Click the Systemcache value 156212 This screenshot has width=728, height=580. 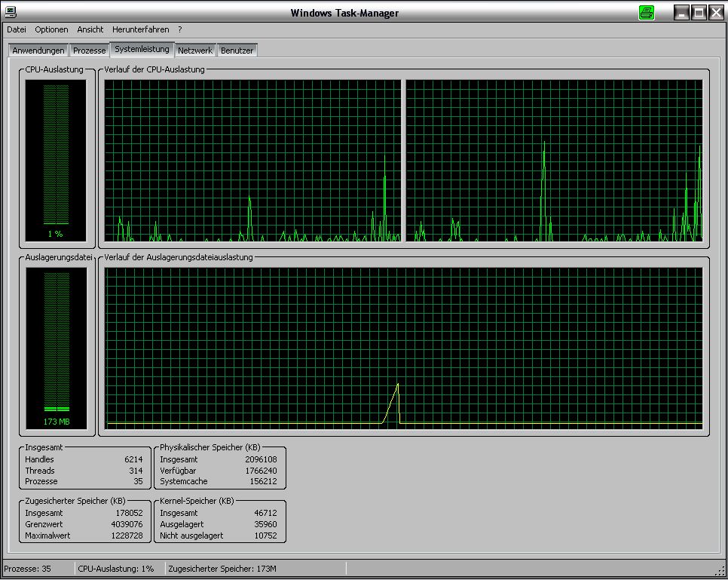coord(263,481)
